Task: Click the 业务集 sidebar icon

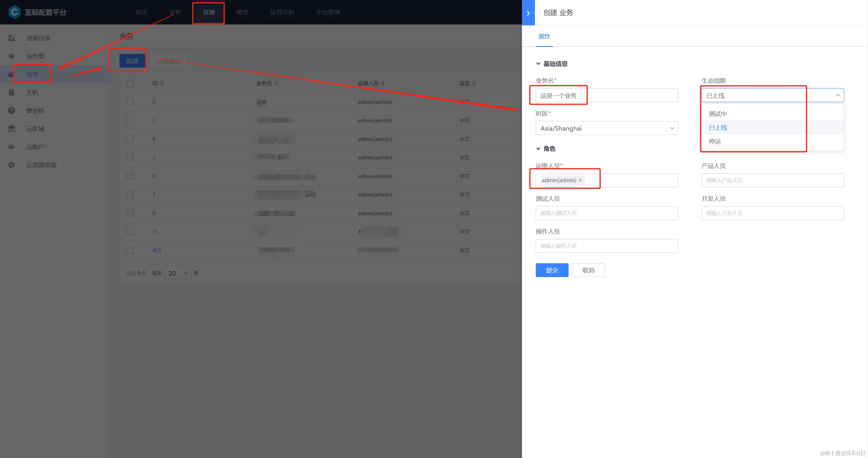Action: pos(12,56)
